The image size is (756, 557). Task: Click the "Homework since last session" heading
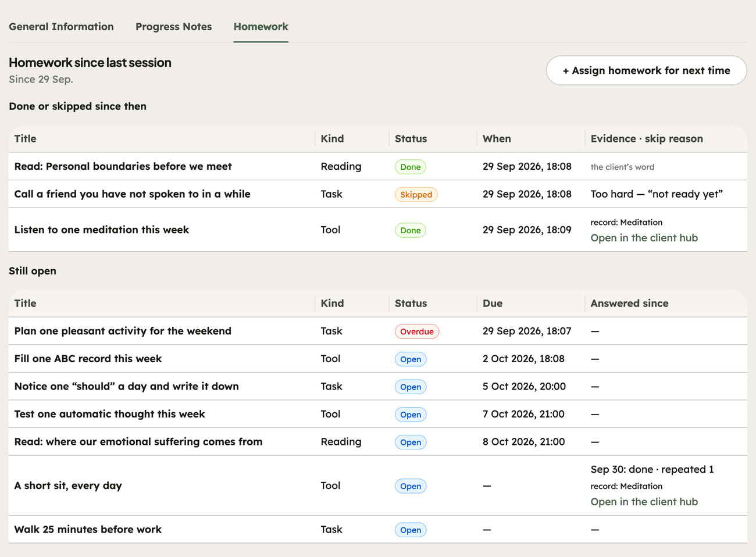[x=90, y=63]
